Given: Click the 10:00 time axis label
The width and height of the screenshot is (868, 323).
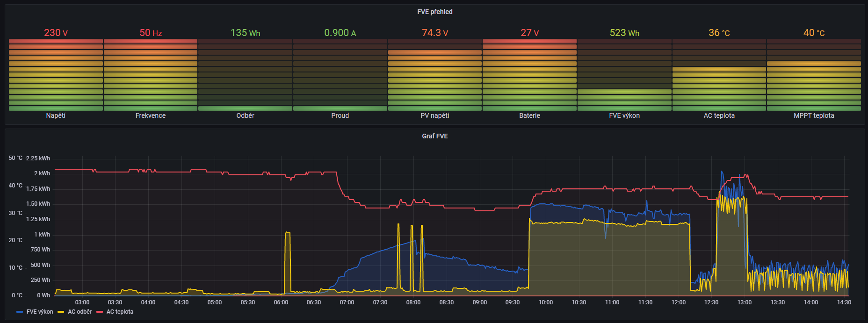Looking at the screenshot, I should click(x=546, y=302).
